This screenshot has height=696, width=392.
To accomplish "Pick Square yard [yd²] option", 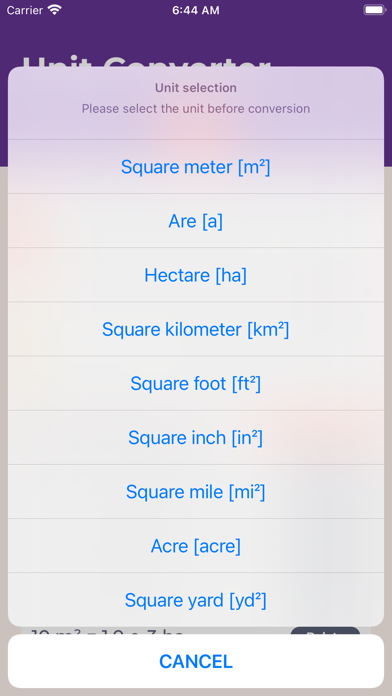I will (196, 600).
